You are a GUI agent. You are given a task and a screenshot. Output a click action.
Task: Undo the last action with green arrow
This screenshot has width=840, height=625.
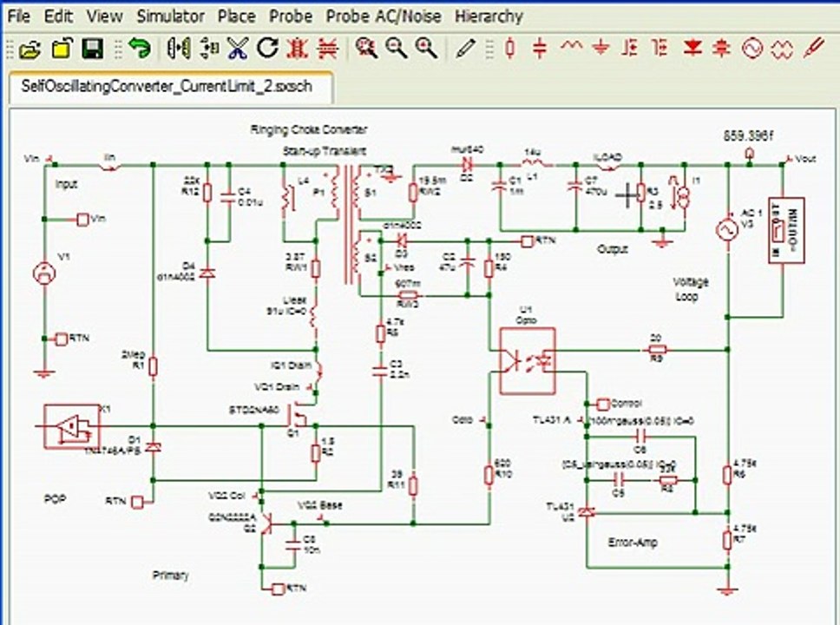141,49
